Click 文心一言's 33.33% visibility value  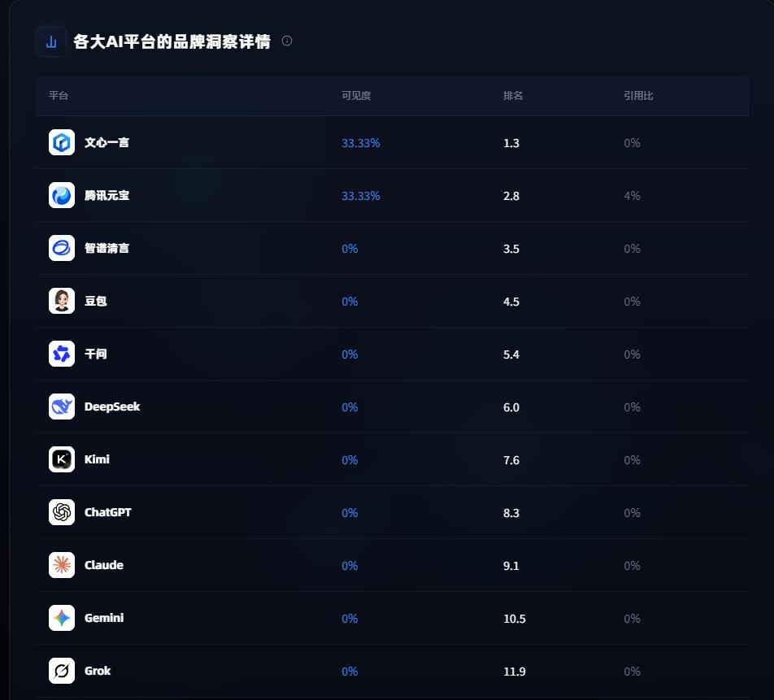click(361, 143)
